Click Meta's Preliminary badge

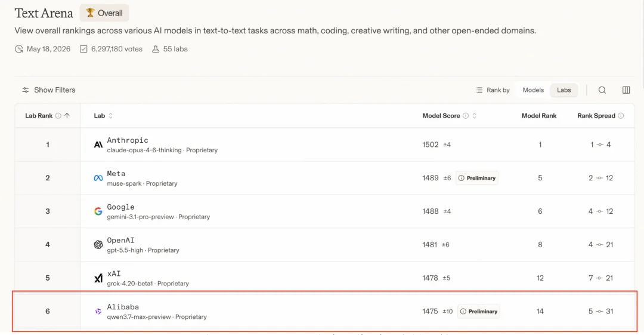pos(477,178)
